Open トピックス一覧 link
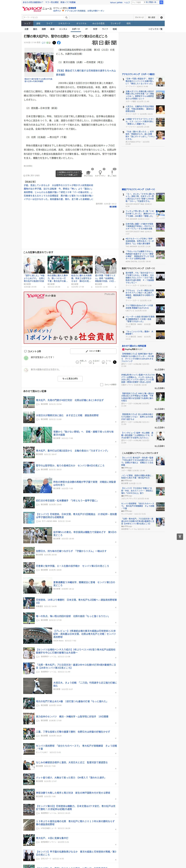186x868 pixels. 155,29
